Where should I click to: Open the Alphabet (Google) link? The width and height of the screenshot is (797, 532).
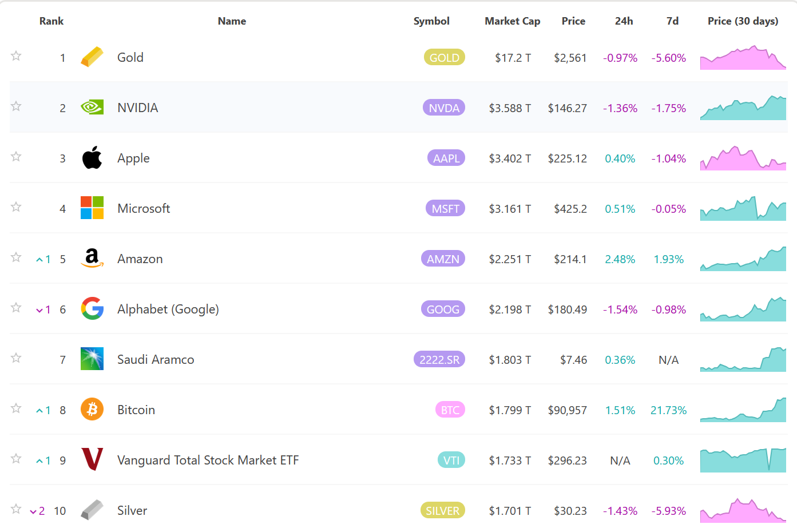click(x=168, y=309)
